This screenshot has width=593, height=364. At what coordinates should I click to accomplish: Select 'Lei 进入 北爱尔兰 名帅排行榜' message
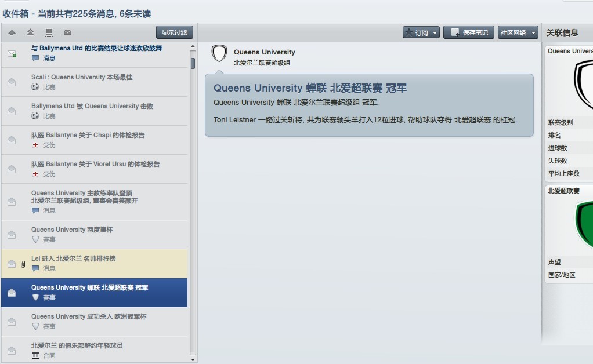95,264
